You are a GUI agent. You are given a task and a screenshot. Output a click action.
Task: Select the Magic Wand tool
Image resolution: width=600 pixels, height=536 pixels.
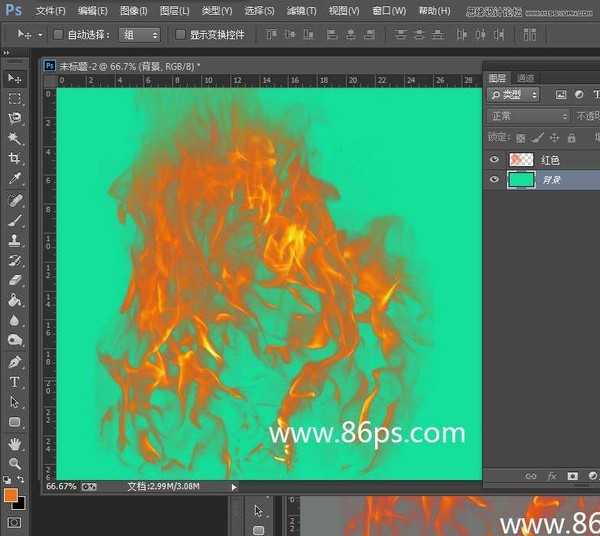pos(15,138)
